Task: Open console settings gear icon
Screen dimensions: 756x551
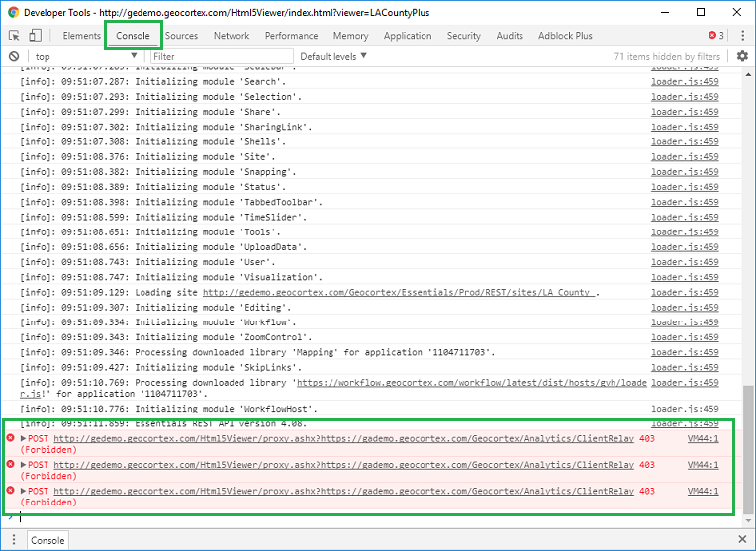Action: (742, 56)
